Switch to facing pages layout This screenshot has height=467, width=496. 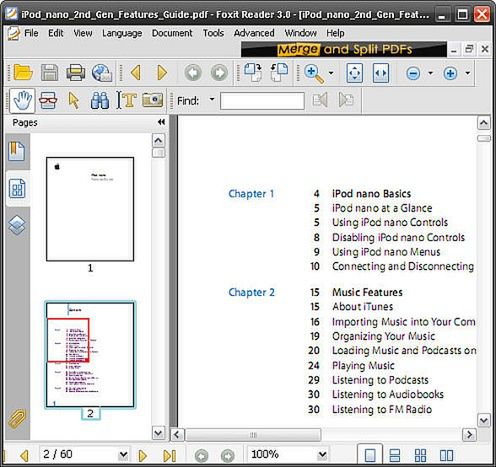click(x=446, y=455)
